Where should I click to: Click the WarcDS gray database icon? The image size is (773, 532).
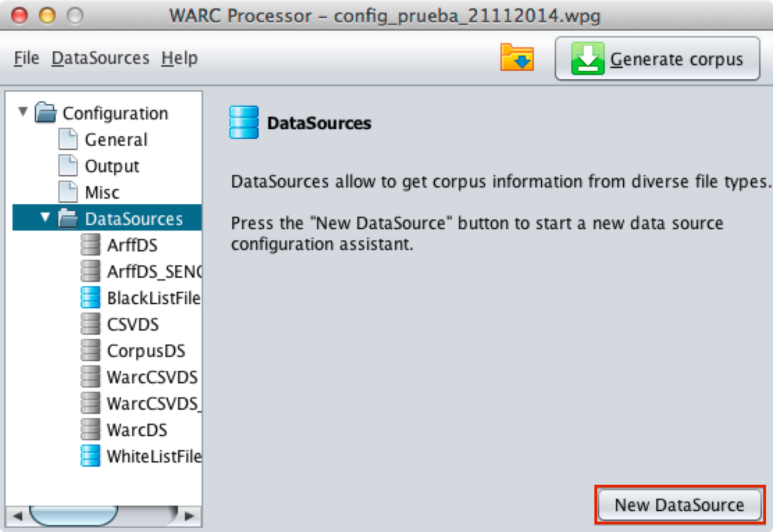[90, 430]
